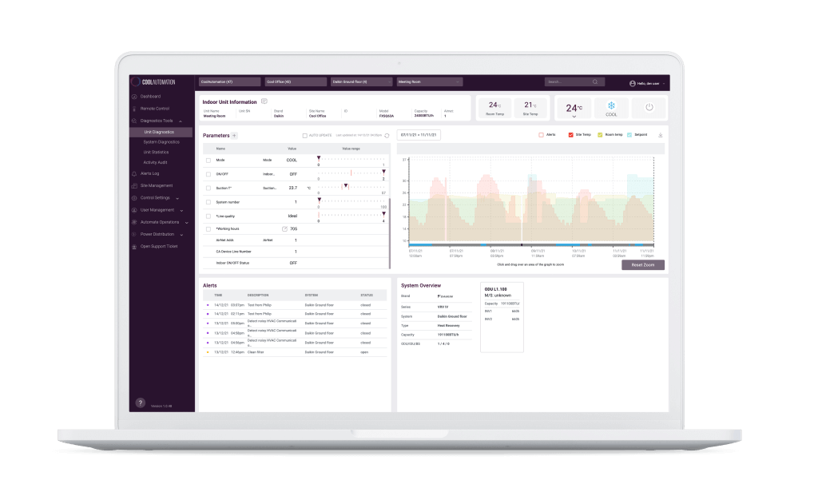Tick the Working hours parameter checkbox
The width and height of the screenshot is (818, 504).
208,229
